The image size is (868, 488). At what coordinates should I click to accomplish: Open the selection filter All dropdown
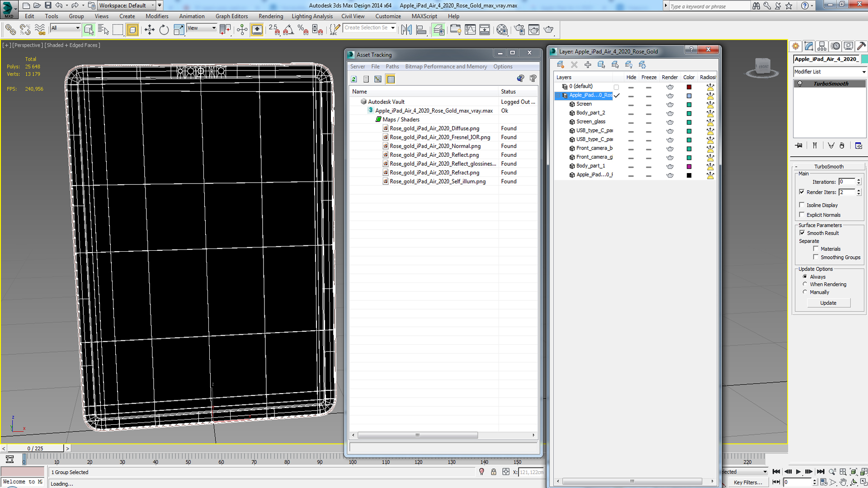tap(65, 28)
